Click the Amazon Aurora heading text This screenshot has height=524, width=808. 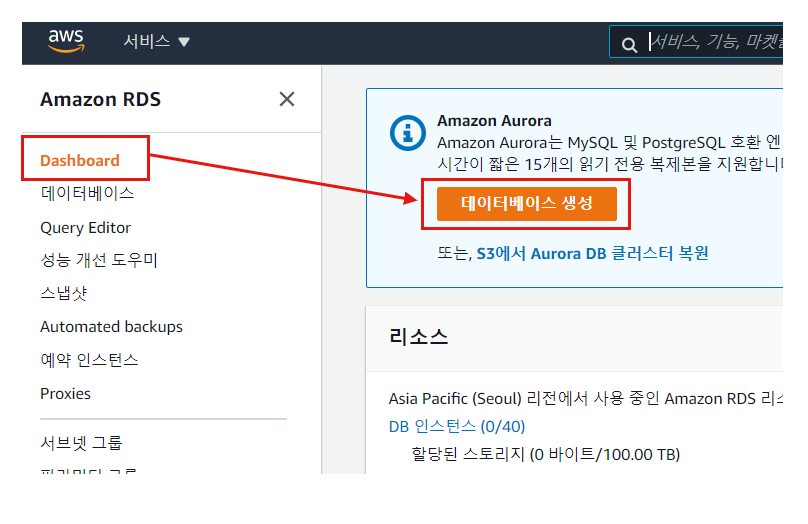click(494, 121)
